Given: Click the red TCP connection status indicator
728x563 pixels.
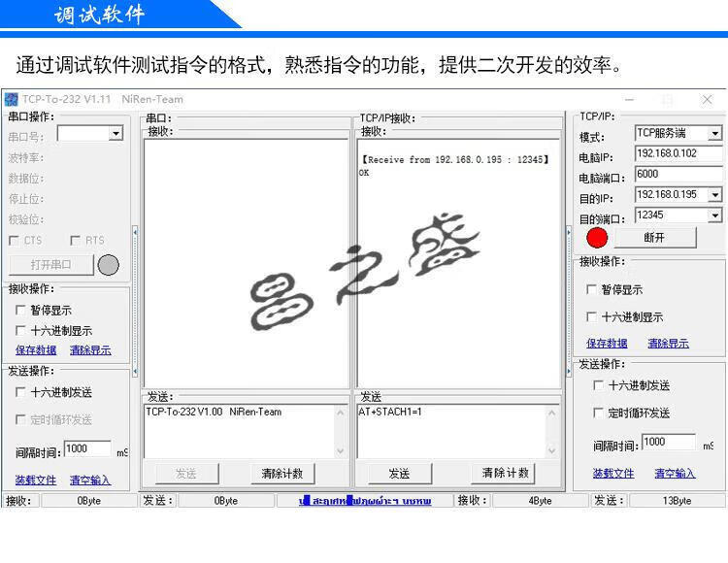Looking at the screenshot, I should (597, 238).
